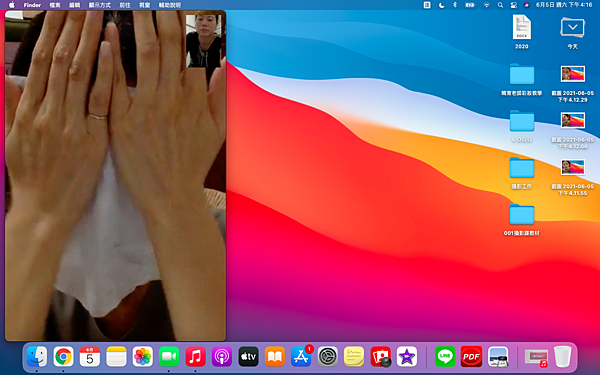Open the Books app in Dock
The width and height of the screenshot is (600, 375).
coord(274,357)
